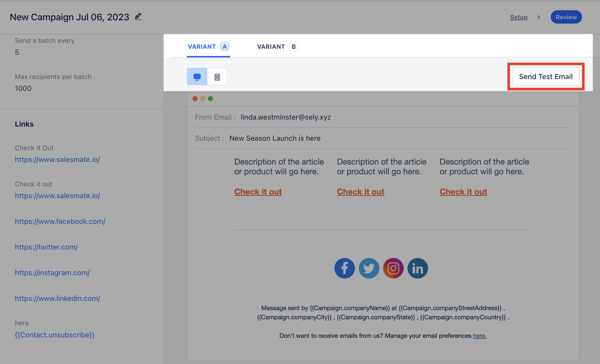Open the twitter.com link in the Links panel
Image resolution: width=600 pixels, height=364 pixels.
[46, 247]
